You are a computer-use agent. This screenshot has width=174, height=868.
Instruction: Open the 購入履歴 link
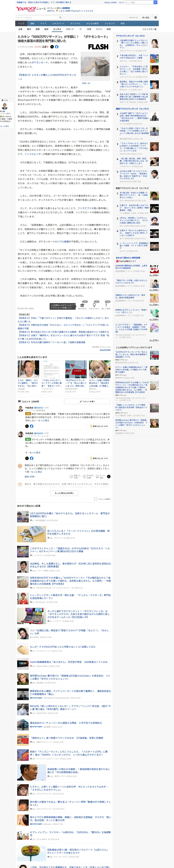146,18
